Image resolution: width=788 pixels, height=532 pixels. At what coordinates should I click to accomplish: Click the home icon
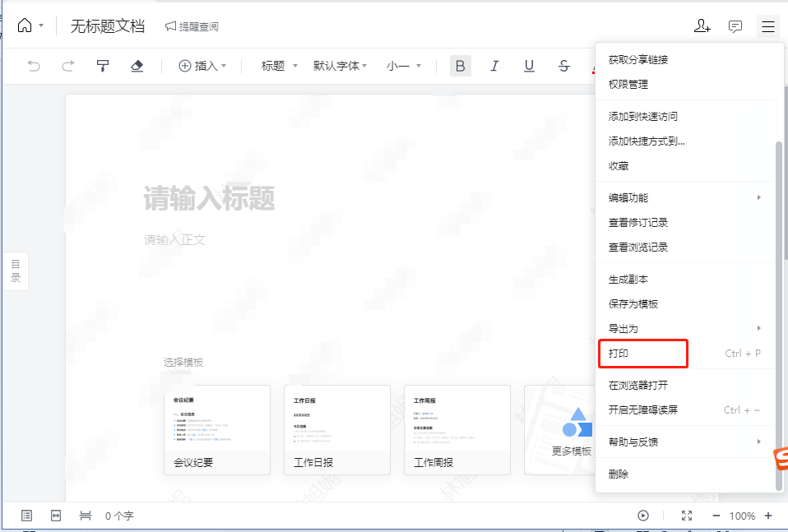click(x=25, y=25)
